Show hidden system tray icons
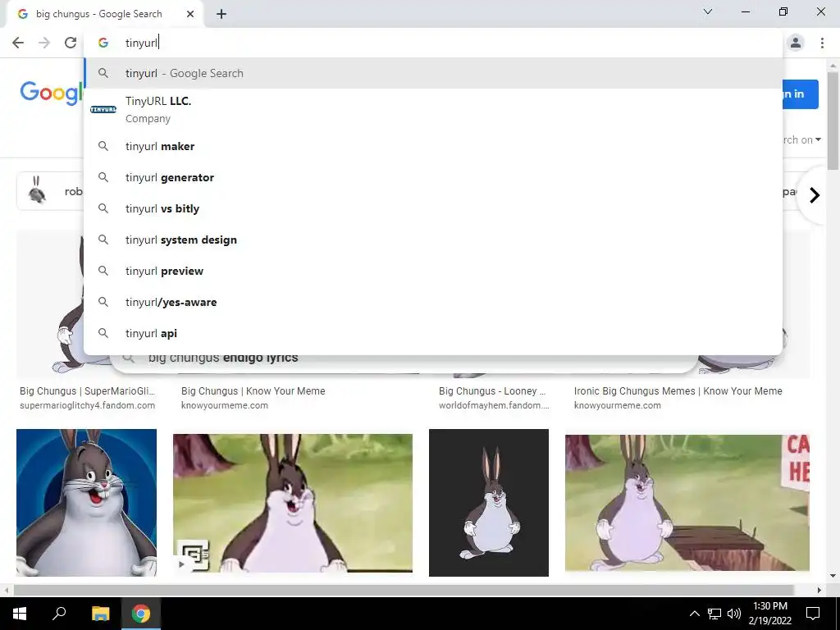This screenshot has width=840, height=630. tap(694, 614)
